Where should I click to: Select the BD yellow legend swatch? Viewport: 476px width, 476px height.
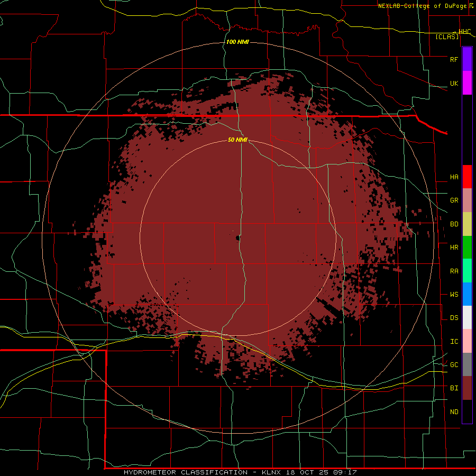coord(467,224)
